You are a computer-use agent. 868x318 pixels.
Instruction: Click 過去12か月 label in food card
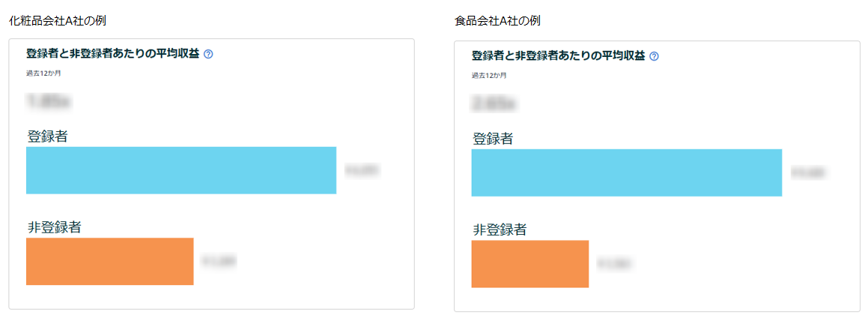click(489, 75)
